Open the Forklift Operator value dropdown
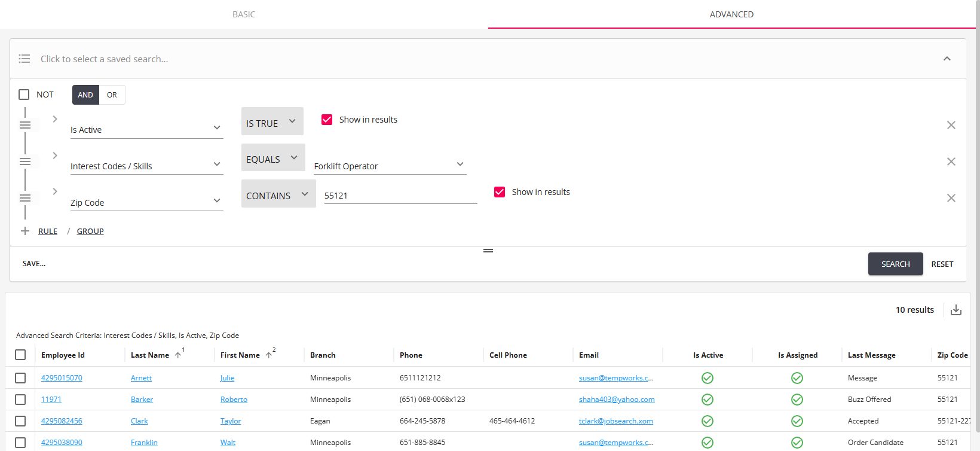 [390, 166]
